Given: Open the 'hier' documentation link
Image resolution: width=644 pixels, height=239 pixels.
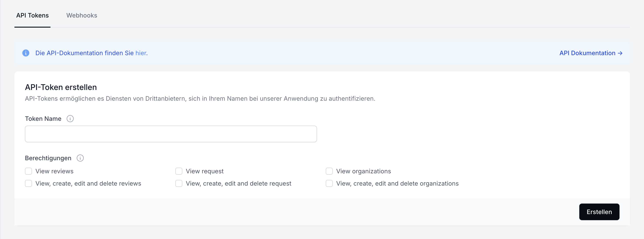Looking at the screenshot, I should pos(141,53).
